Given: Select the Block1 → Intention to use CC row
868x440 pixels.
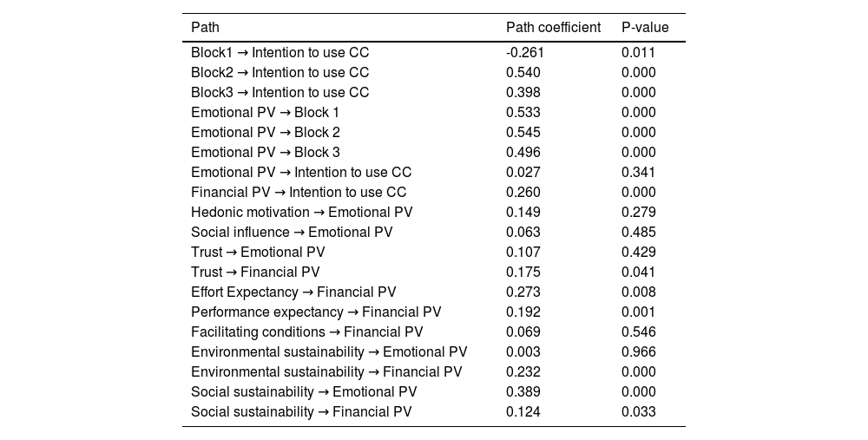Looking at the screenshot, I should coord(279,52).
